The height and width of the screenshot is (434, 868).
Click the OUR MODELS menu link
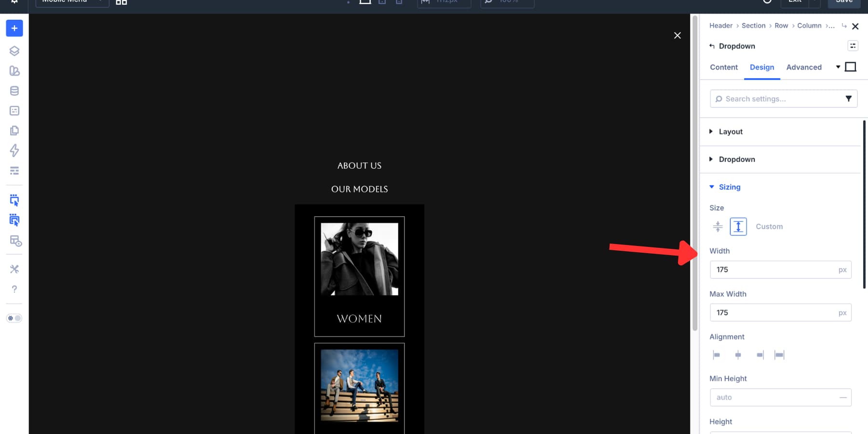[359, 189]
